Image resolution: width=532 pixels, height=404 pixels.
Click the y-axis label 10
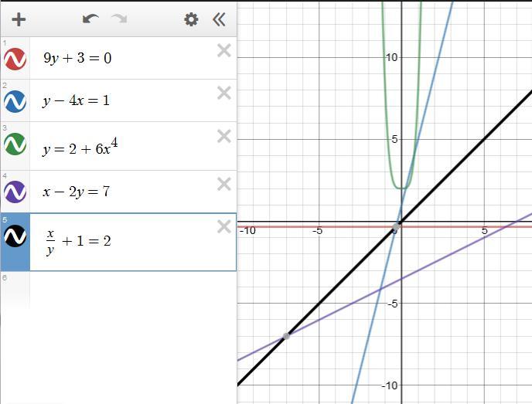click(391, 58)
